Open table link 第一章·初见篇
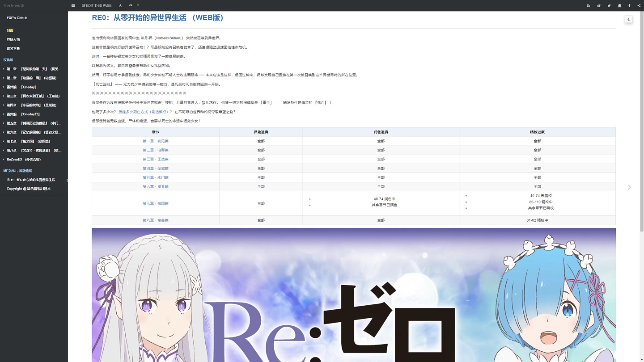This screenshot has height=362, width=644. tap(156, 141)
